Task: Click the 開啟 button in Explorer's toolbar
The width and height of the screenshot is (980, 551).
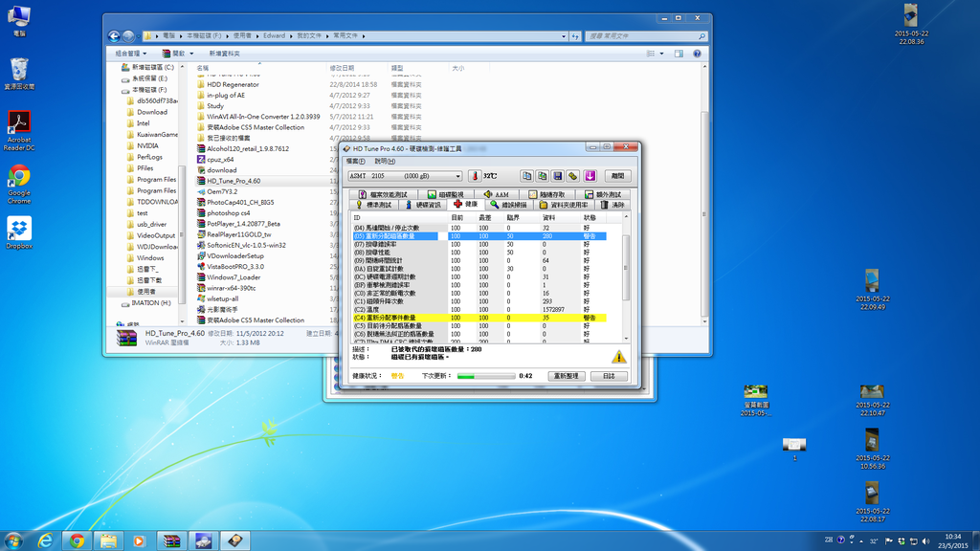Action: tap(174, 54)
